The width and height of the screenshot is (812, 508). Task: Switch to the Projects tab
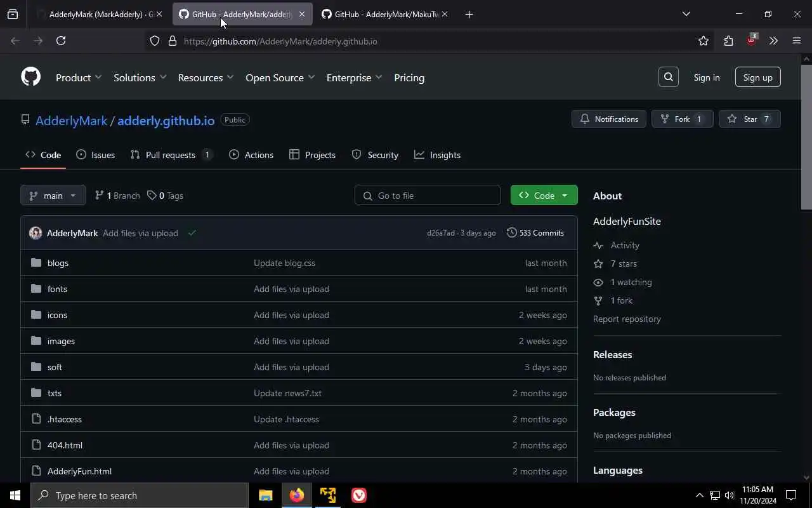pyautogui.click(x=312, y=155)
